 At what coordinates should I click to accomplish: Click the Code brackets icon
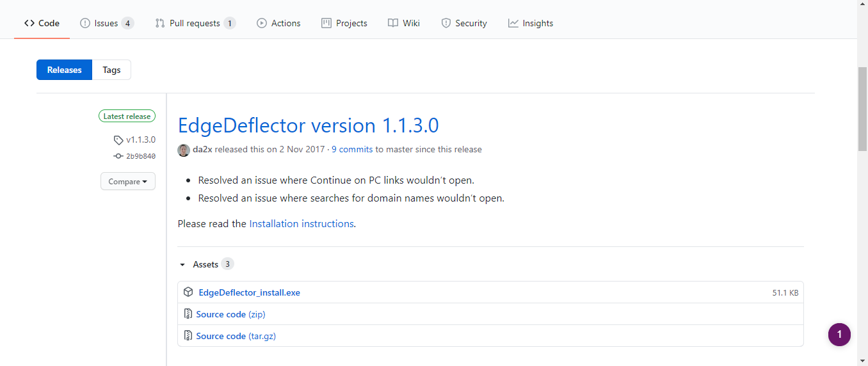tap(29, 23)
